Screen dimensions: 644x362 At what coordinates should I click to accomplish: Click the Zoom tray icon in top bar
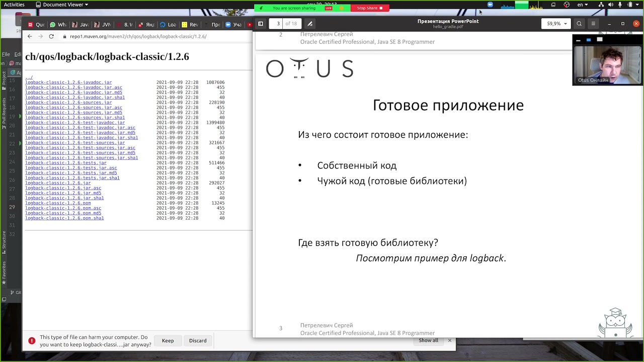(x=490, y=5)
